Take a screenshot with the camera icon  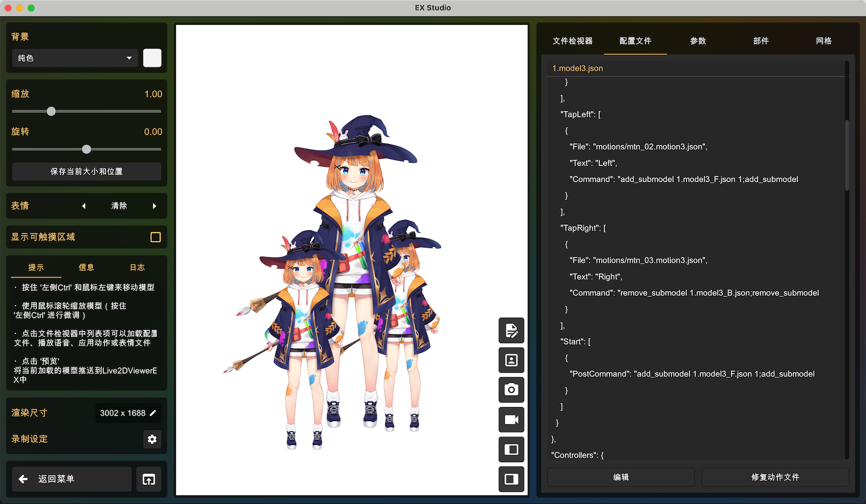pos(511,390)
